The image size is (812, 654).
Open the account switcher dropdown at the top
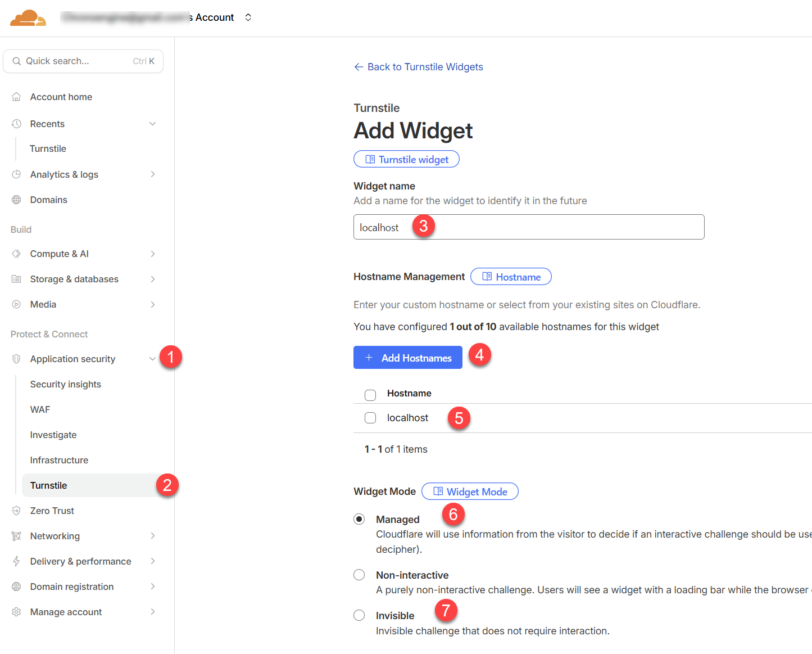pyautogui.click(x=248, y=17)
